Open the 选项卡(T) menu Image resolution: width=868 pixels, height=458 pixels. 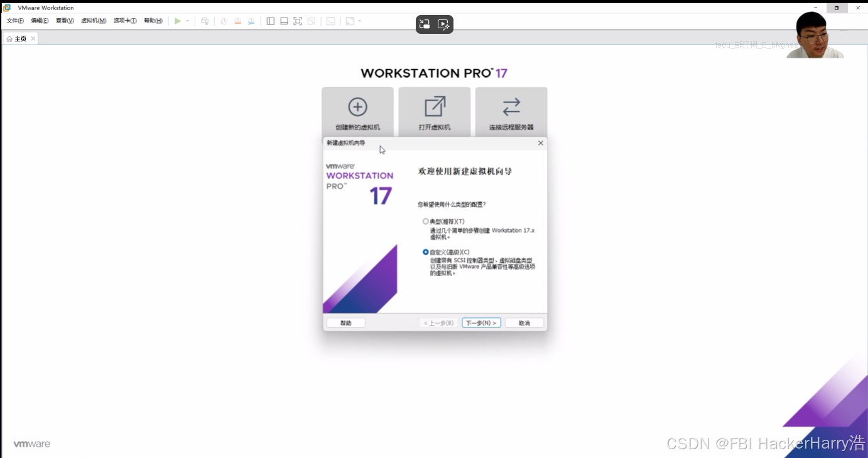tap(125, 21)
